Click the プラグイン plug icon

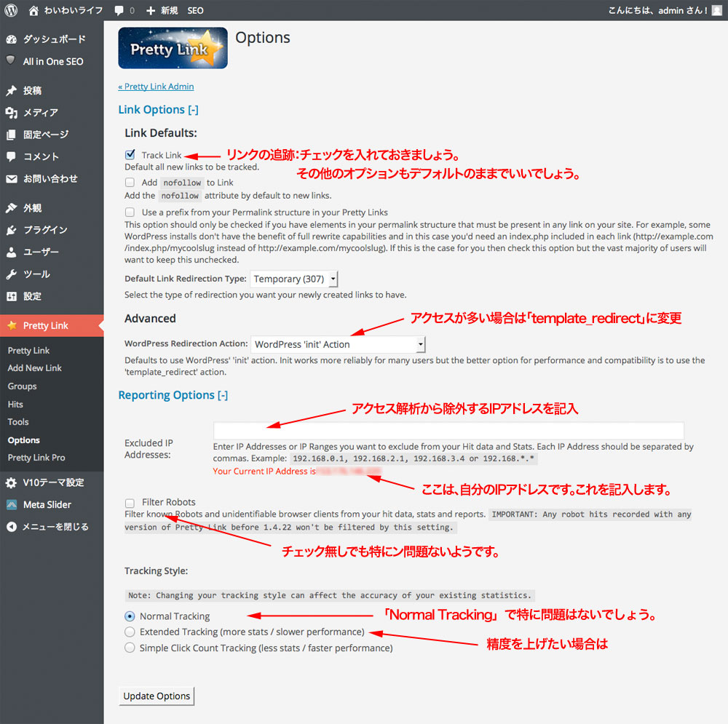(x=12, y=230)
